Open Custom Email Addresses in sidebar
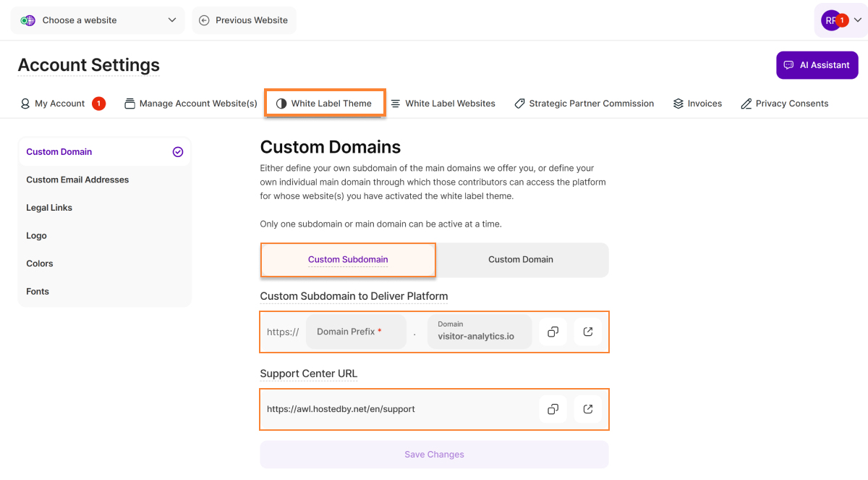The height and width of the screenshot is (480, 868). tap(77, 180)
